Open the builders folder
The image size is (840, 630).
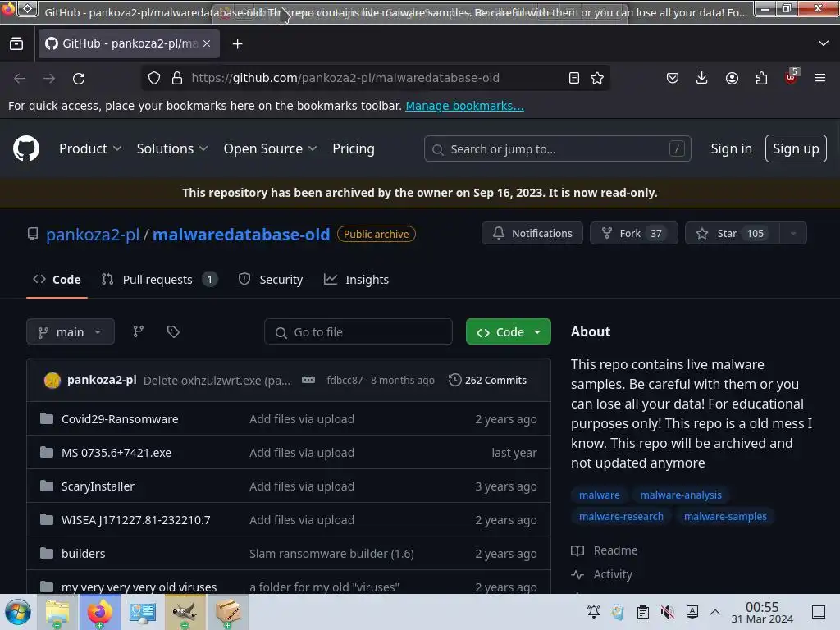(84, 554)
